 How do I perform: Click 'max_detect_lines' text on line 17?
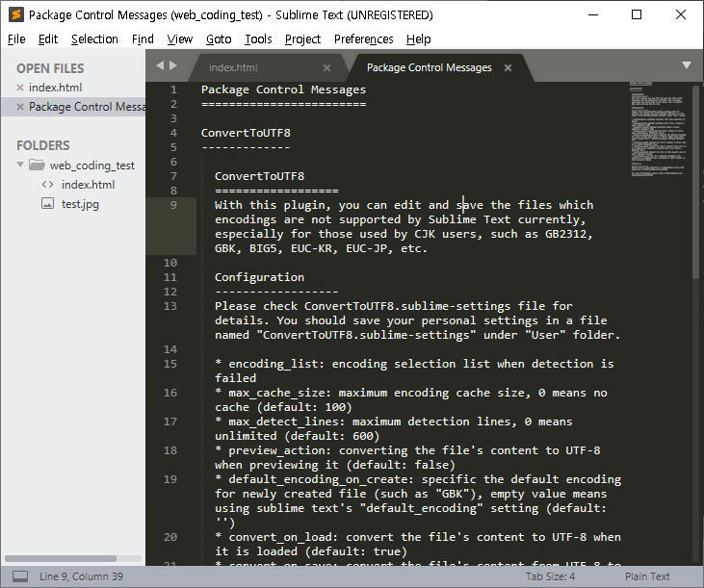click(x=283, y=422)
